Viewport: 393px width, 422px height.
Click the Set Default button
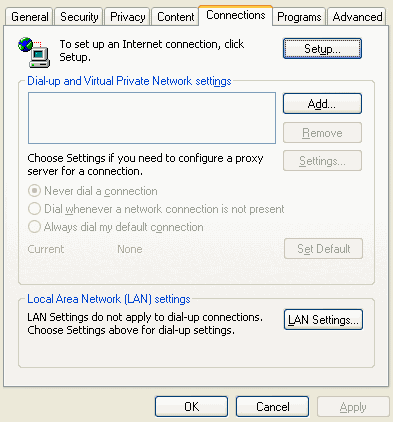pyautogui.click(x=323, y=249)
